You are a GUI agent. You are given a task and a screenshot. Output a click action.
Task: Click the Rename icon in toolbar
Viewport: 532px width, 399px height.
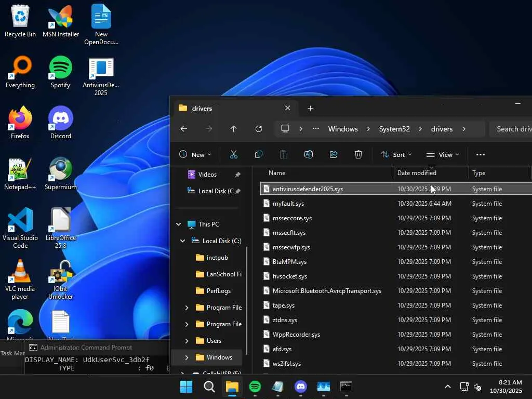pyautogui.click(x=308, y=154)
